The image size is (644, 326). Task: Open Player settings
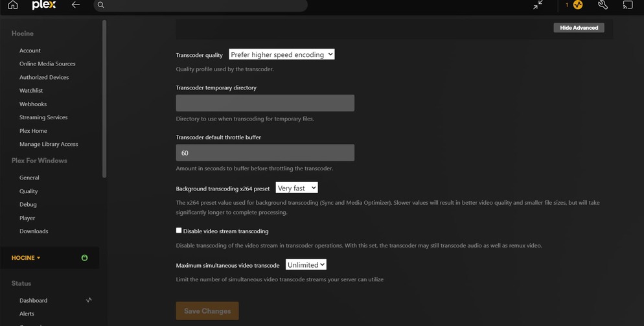[x=27, y=218]
